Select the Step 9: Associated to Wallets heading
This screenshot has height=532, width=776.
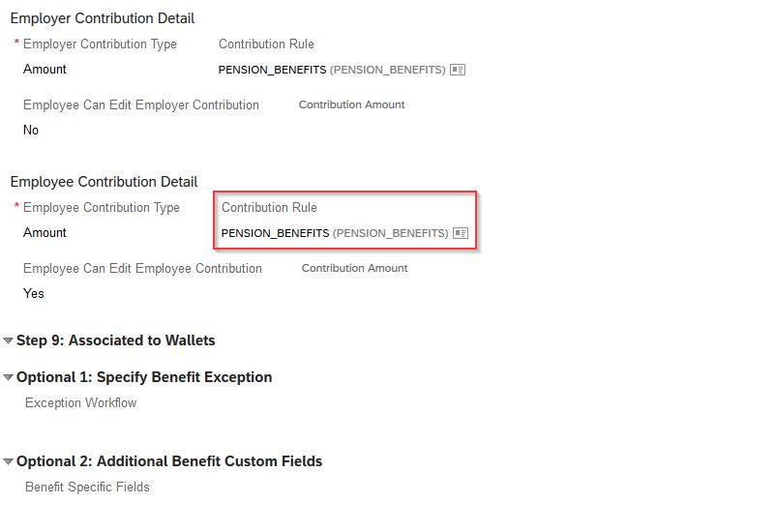(116, 340)
